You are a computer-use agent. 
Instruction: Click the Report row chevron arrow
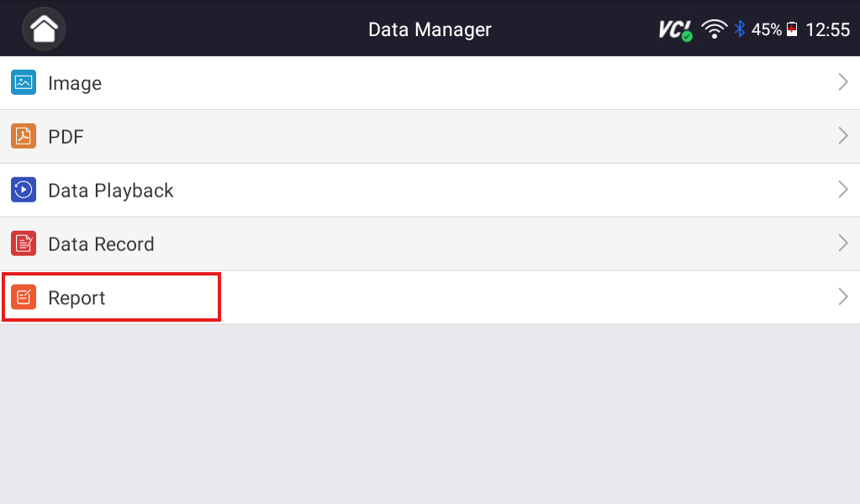(x=842, y=297)
